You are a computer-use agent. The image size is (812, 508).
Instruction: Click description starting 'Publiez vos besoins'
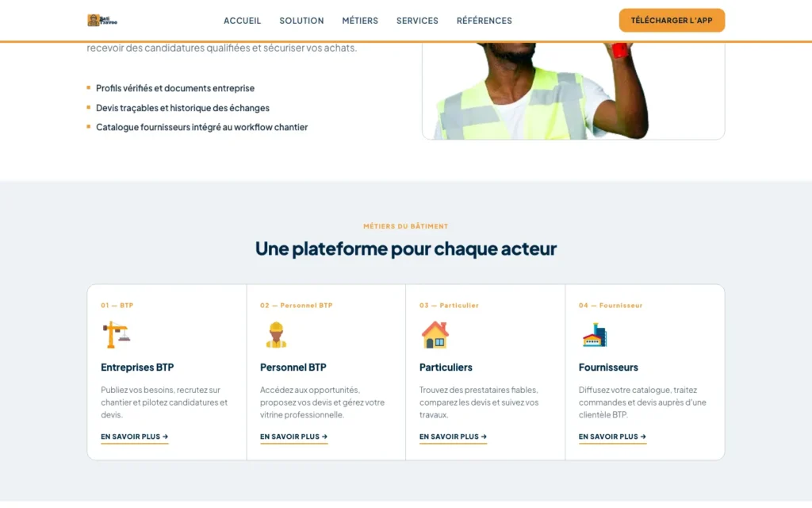[165, 402]
